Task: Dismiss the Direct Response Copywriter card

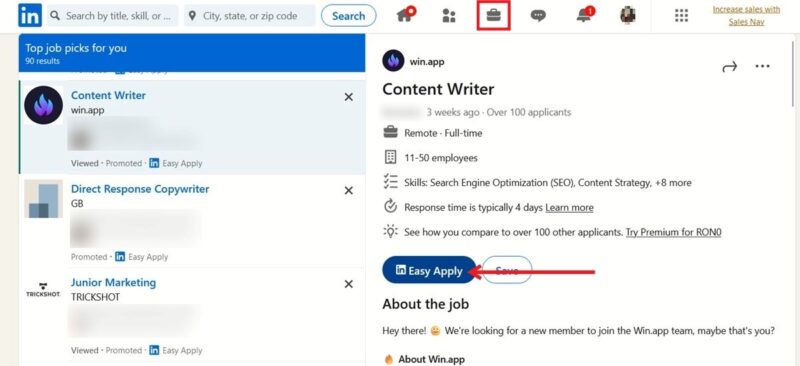Action: pyautogui.click(x=348, y=190)
